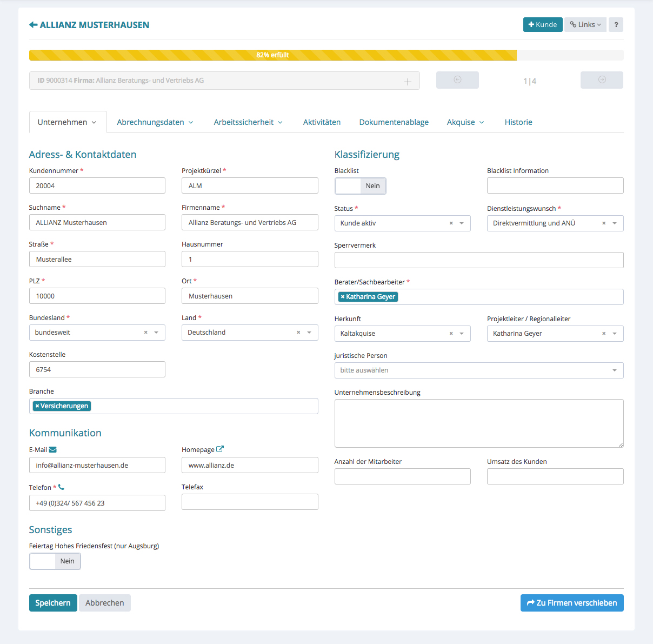Go to previous record with left arrow
The width and height of the screenshot is (653, 644).
tap(457, 80)
